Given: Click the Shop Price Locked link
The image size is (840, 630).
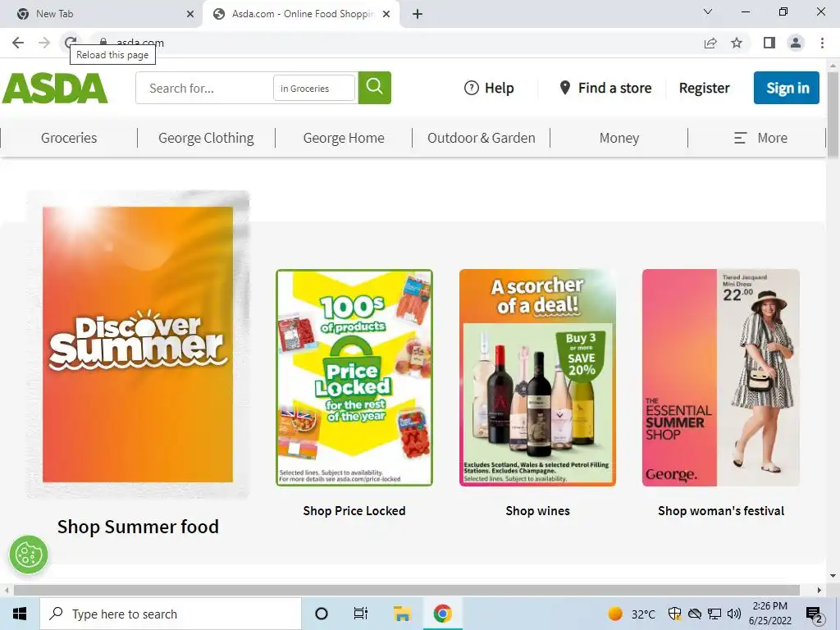Looking at the screenshot, I should tap(354, 511).
